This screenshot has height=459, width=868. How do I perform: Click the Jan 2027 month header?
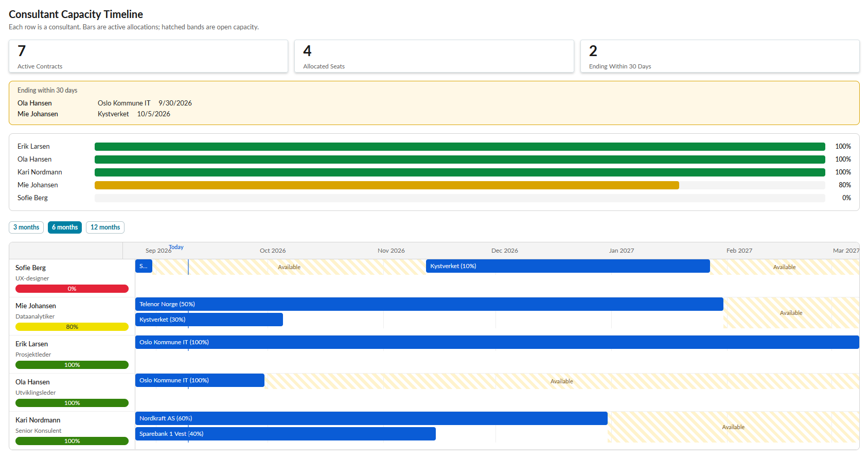point(622,251)
